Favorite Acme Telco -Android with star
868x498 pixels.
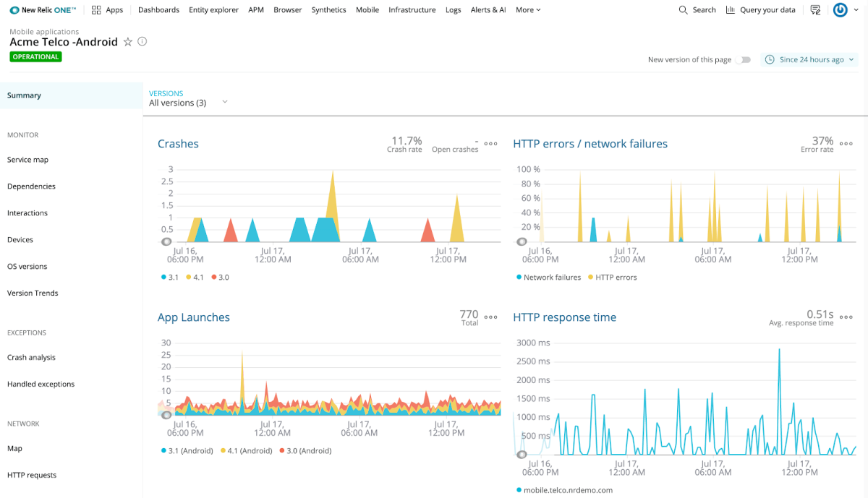[x=128, y=42]
